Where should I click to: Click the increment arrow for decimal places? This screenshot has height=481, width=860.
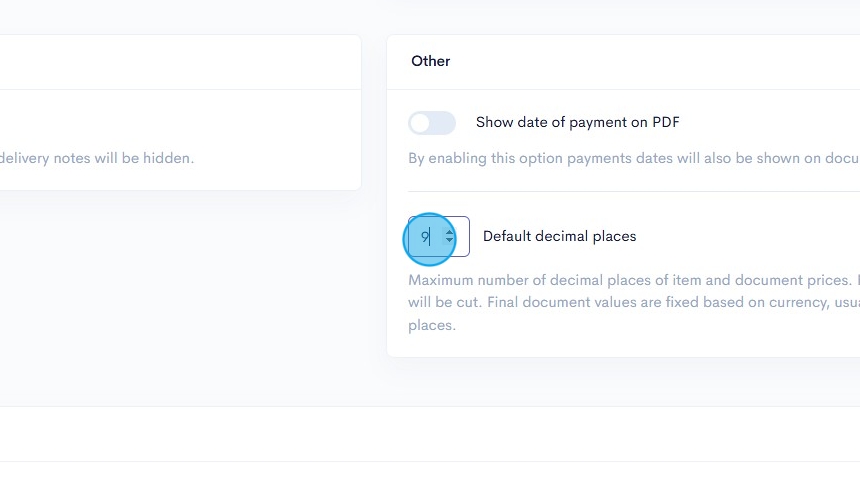tap(450, 232)
